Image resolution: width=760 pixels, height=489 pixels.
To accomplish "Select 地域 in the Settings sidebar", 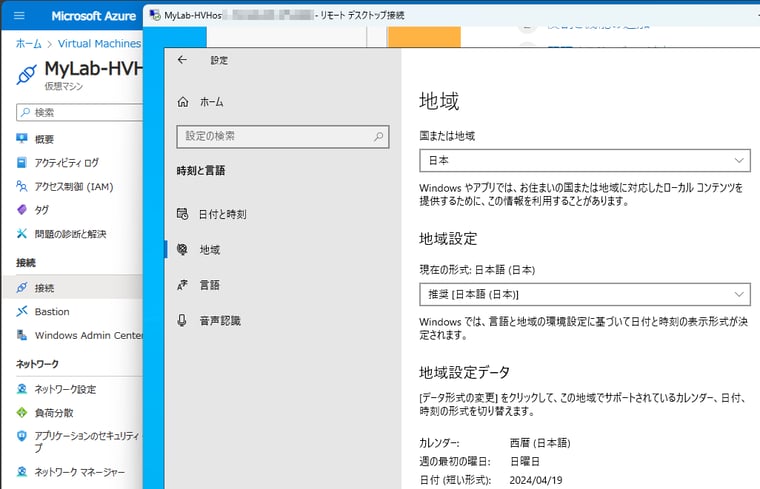I will tap(209, 249).
